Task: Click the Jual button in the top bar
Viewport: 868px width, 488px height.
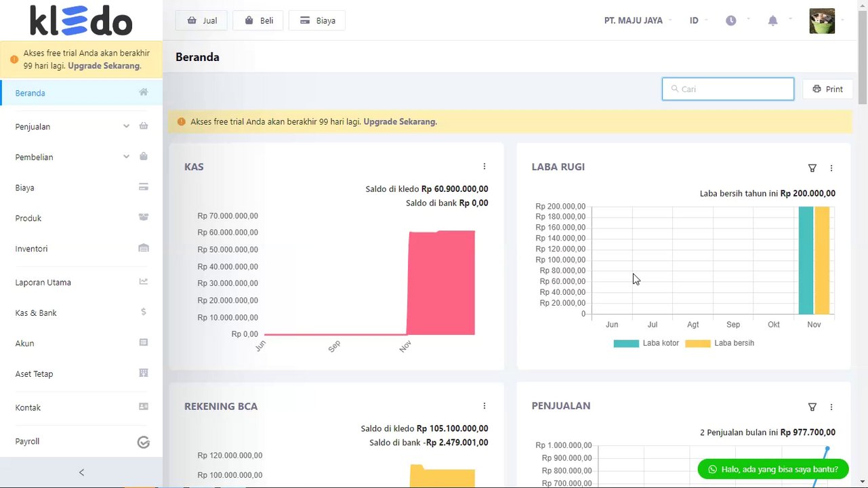Action: 201,20
